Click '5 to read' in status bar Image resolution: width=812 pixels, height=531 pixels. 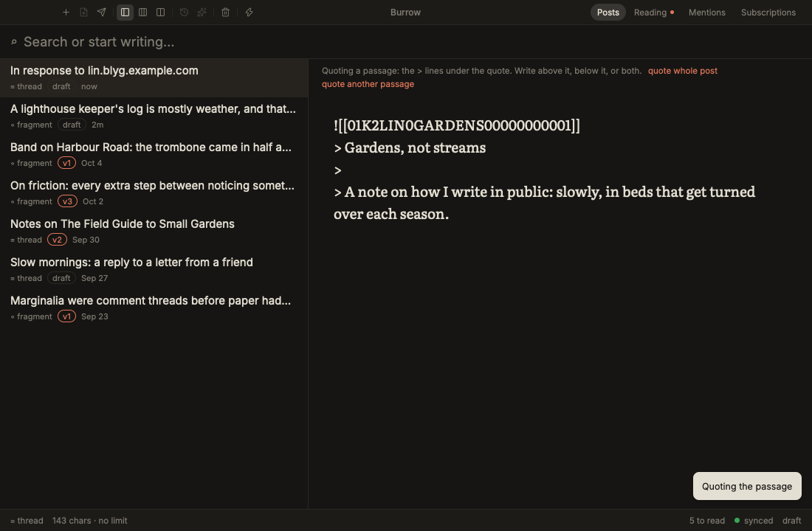(x=707, y=521)
